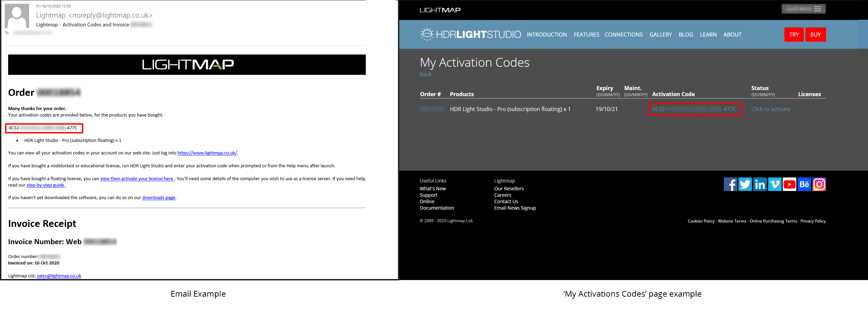Go Back from My Activation Codes
The width and height of the screenshot is (868, 319).
click(426, 74)
